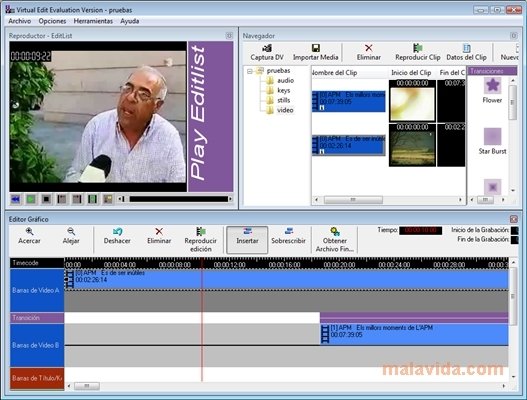527x400 pixels.
Task: Click the mark-out button in the player
Action: (77, 199)
